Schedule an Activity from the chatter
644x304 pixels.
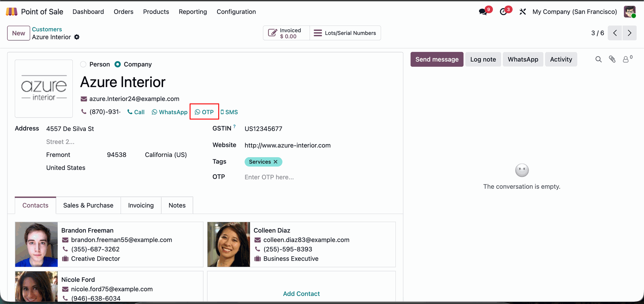click(561, 59)
